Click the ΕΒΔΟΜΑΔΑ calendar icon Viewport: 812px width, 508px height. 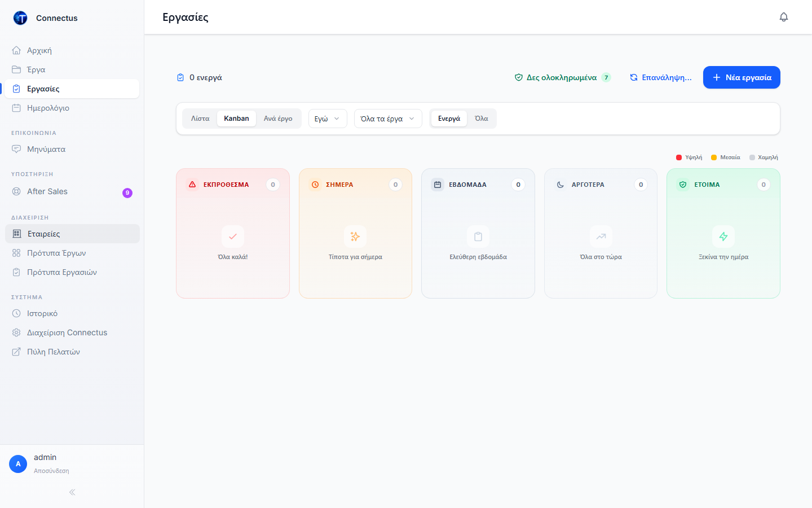coord(438,185)
